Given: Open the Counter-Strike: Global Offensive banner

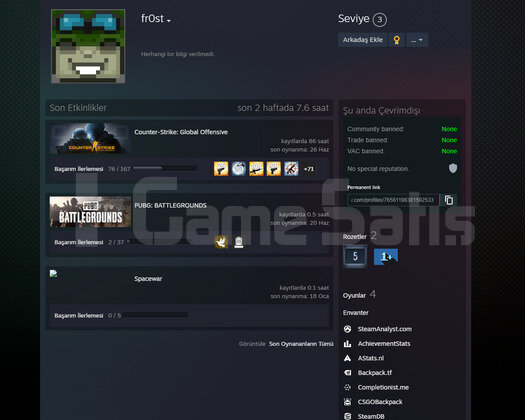Looking at the screenshot, I should coord(90,138).
